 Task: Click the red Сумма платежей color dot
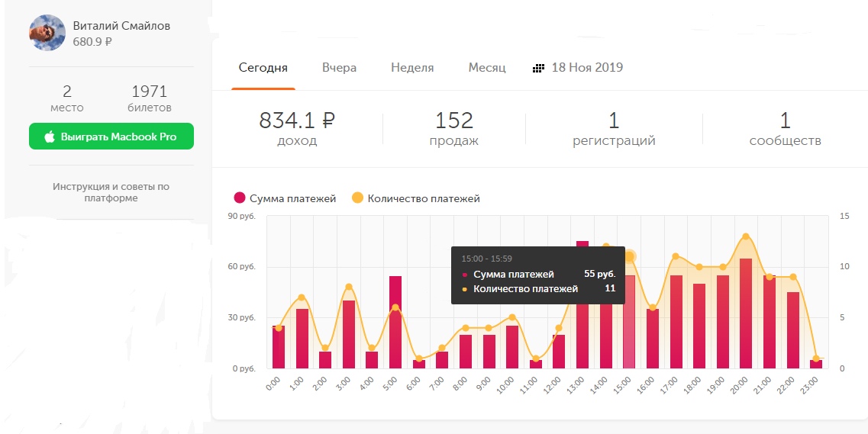click(x=240, y=198)
